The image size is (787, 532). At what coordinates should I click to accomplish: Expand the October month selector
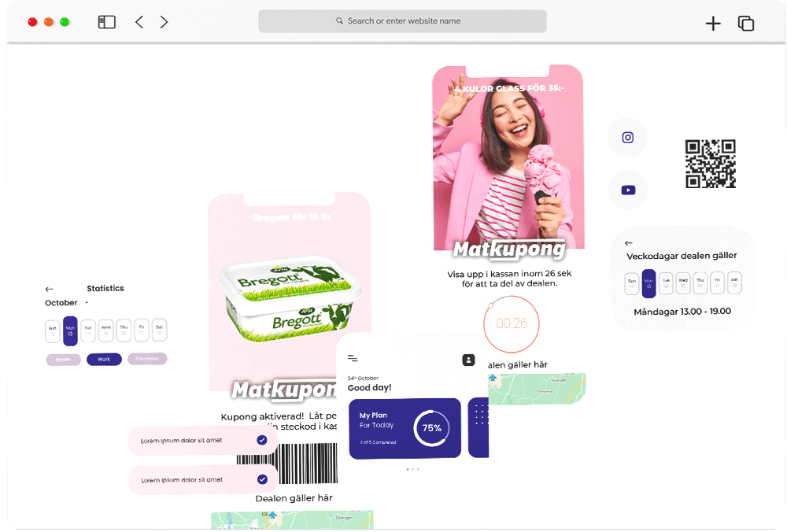point(65,303)
